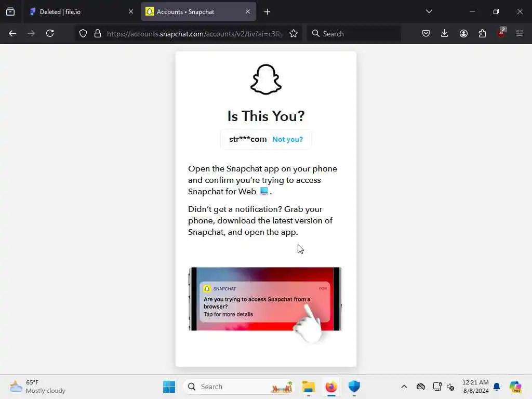Open Windows Security shield in taskbar

[x=354, y=387]
